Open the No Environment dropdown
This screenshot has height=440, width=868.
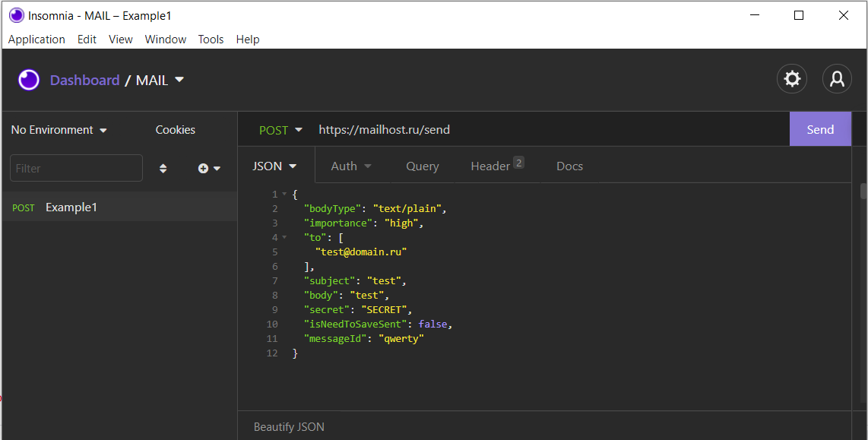(x=59, y=129)
